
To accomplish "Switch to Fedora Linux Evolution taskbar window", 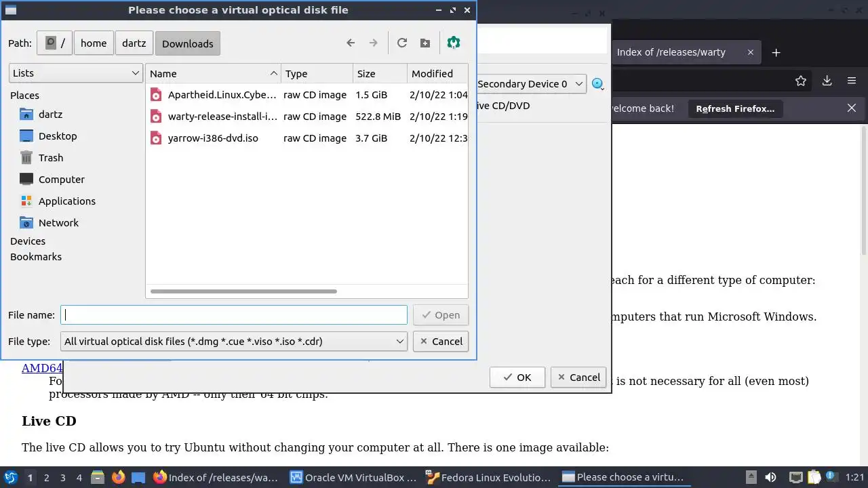I will (x=489, y=477).
